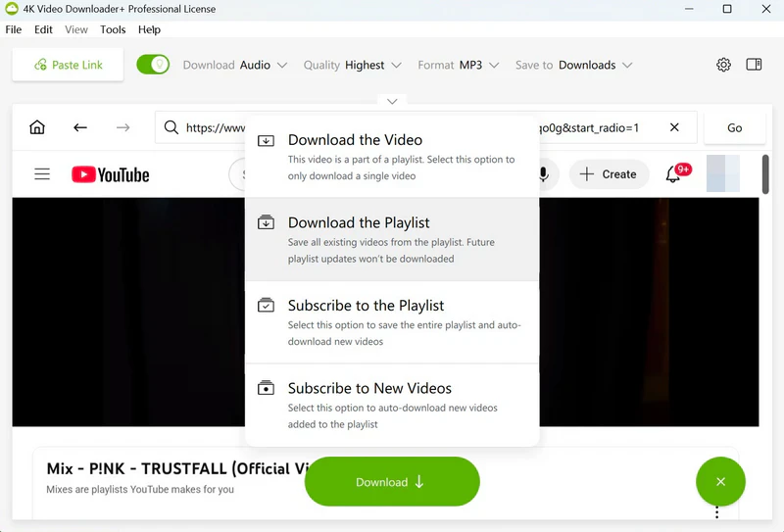Open YouTube notifications bell

[673, 174]
